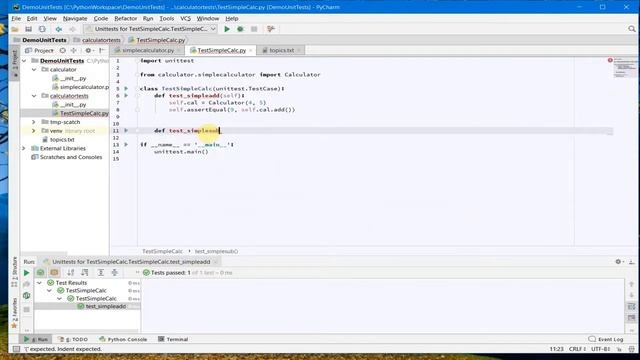Sort test results by duration
This screenshot has width=640, height=360.
pyautogui.click(x=84, y=273)
